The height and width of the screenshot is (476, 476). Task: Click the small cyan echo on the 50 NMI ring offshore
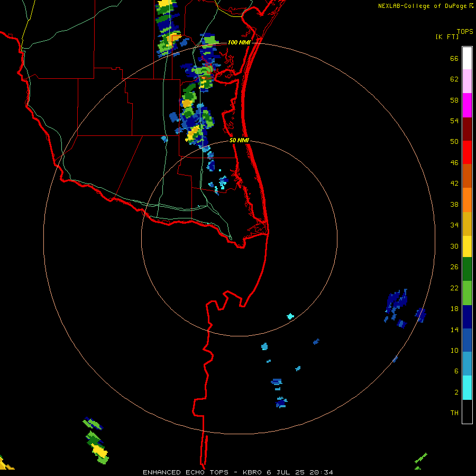(x=290, y=316)
